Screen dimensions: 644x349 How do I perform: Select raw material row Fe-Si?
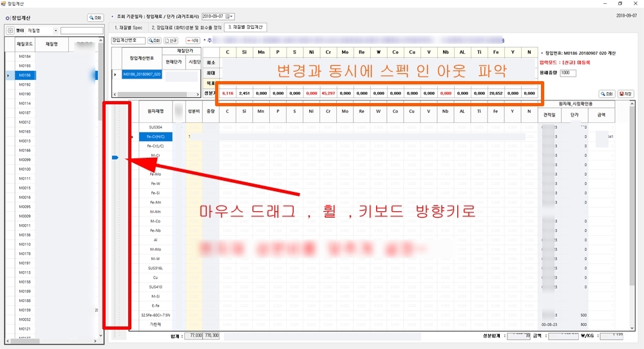coord(156,193)
